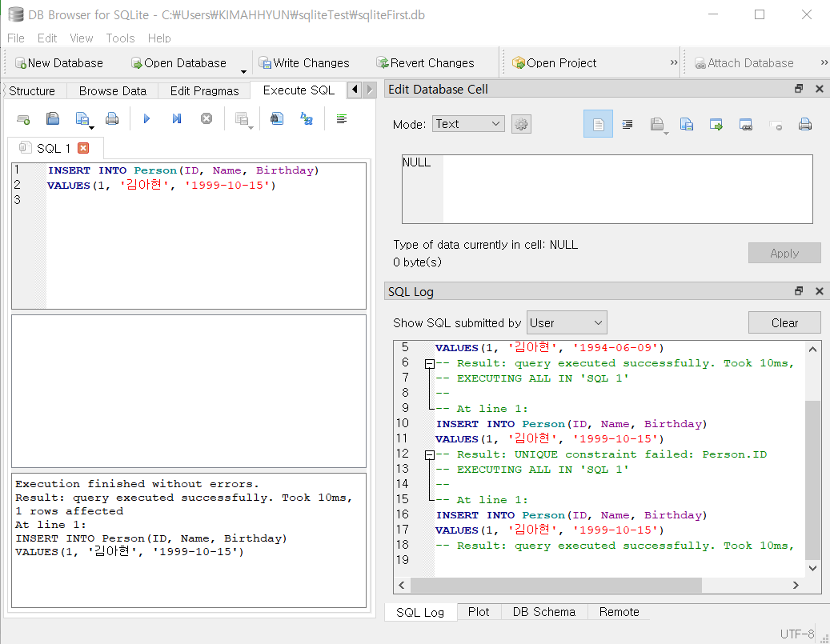Select the Execute SQL tab
Viewport: 830px width, 644px height.
[299, 90]
